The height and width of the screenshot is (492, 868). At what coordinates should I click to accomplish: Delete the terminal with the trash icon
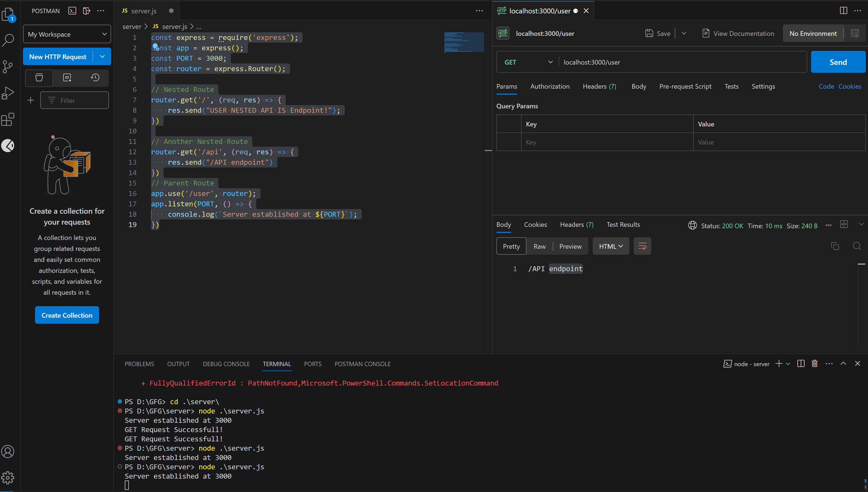coord(815,364)
